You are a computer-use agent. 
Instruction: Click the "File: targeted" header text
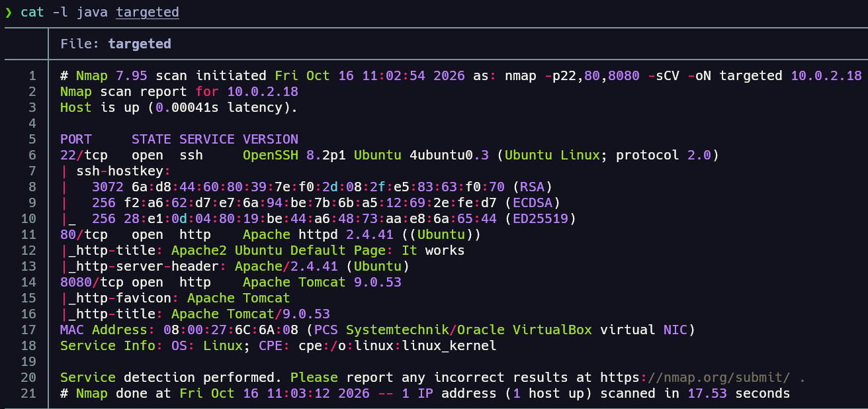coord(116,44)
